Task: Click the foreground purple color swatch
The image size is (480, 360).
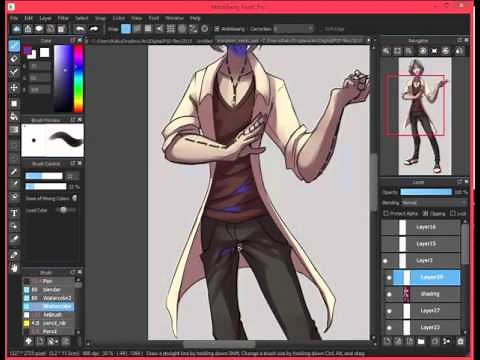Action: point(28,50)
